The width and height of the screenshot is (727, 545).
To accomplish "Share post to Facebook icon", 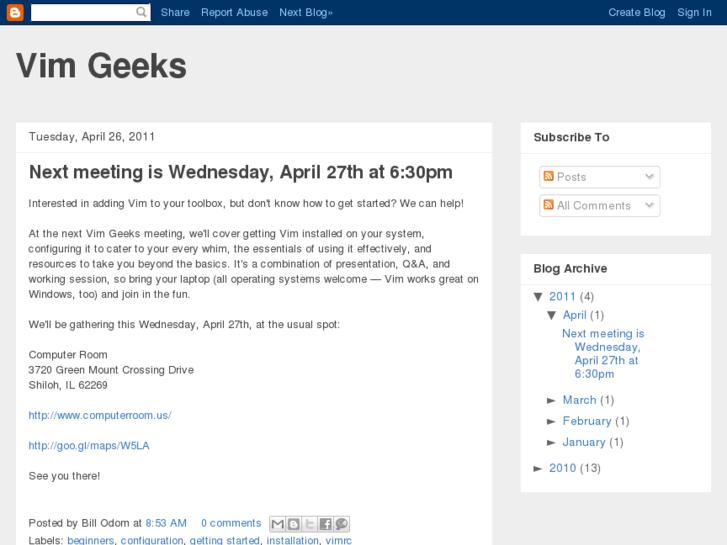I will pos(326,524).
